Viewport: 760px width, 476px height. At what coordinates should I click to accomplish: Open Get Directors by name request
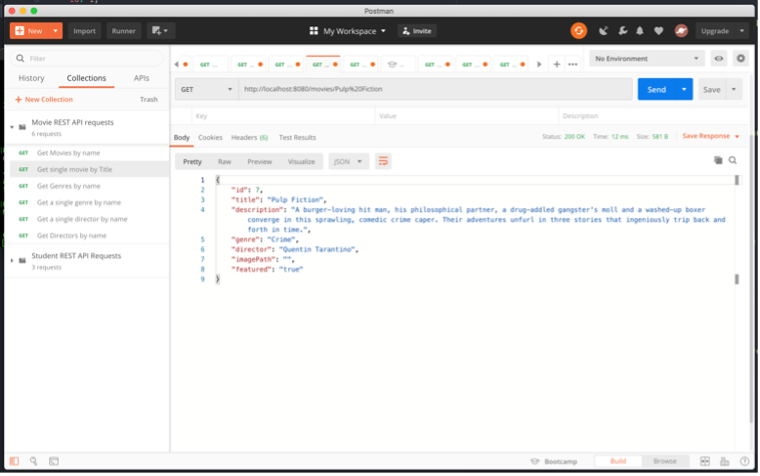click(x=89, y=236)
